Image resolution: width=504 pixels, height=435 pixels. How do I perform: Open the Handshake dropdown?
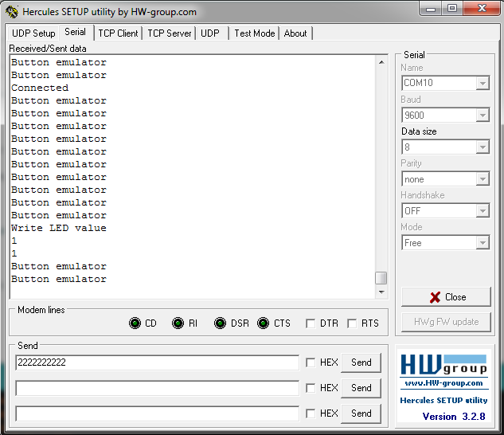tap(483, 211)
